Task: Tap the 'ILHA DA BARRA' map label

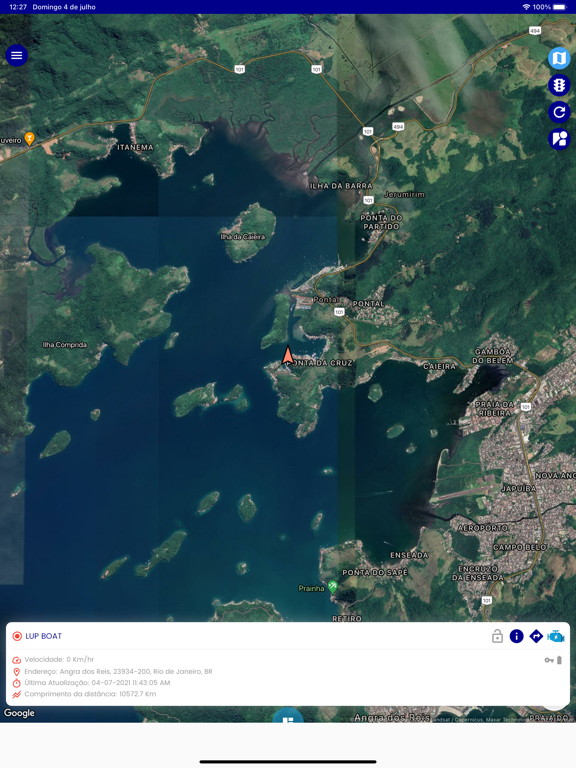Action: pos(341,186)
